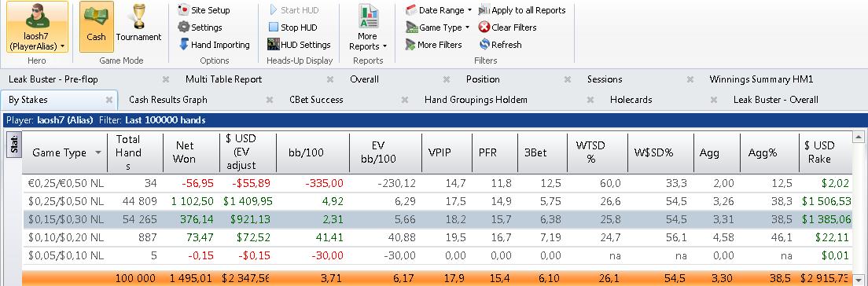
Task: Open the Holecards tab
Action: coord(631,100)
